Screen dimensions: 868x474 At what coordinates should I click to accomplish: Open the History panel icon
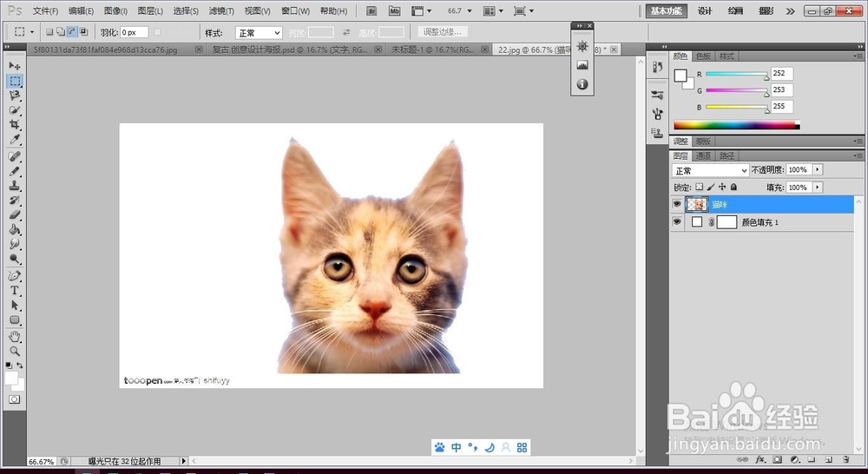coord(658,67)
